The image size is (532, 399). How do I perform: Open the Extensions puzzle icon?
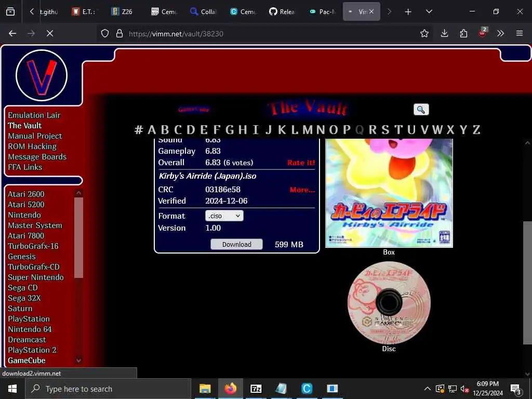463,33
